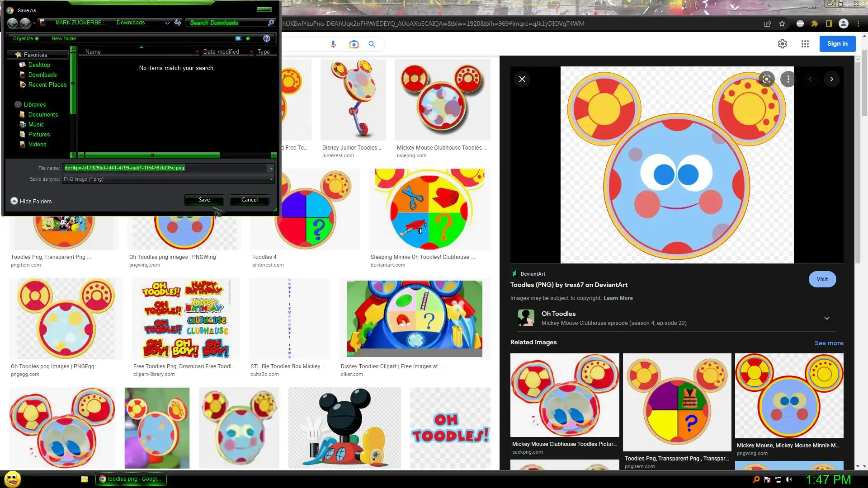The height and width of the screenshot is (488, 868).
Task: Click New folder in dialog toolbar
Action: point(64,38)
